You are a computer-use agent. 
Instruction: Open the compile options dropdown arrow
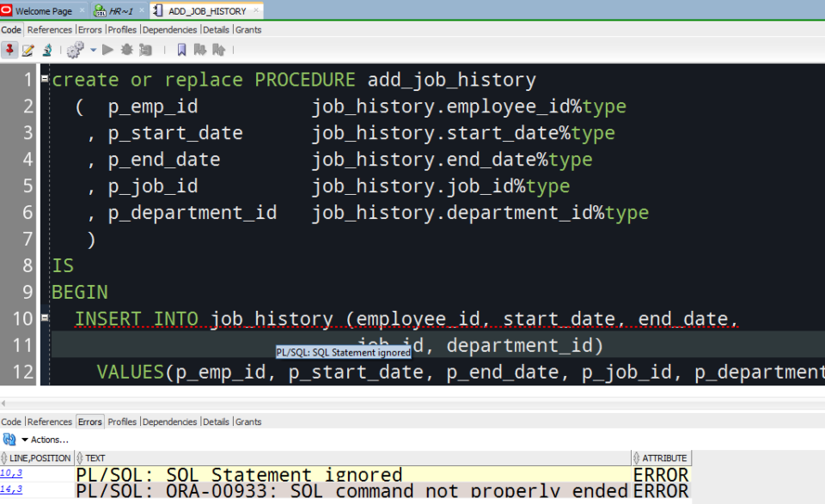click(x=93, y=50)
